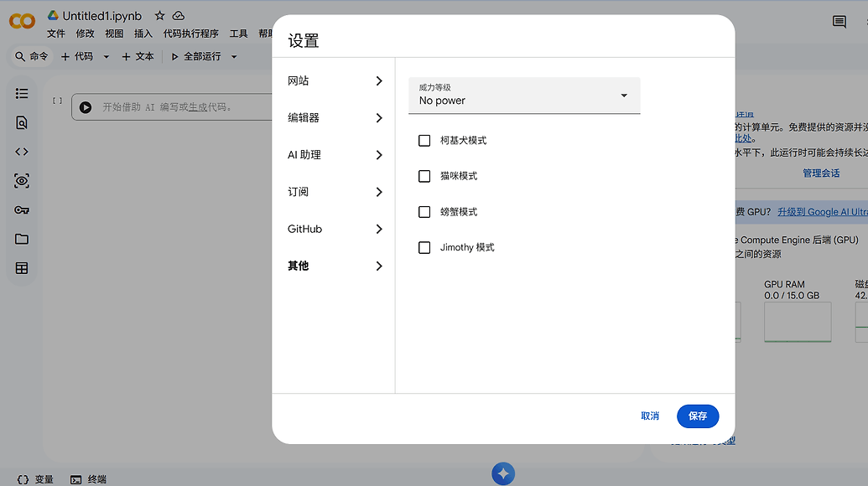Click the GPU RAM usage graph
The height and width of the screenshot is (486, 868).
pyautogui.click(x=798, y=322)
